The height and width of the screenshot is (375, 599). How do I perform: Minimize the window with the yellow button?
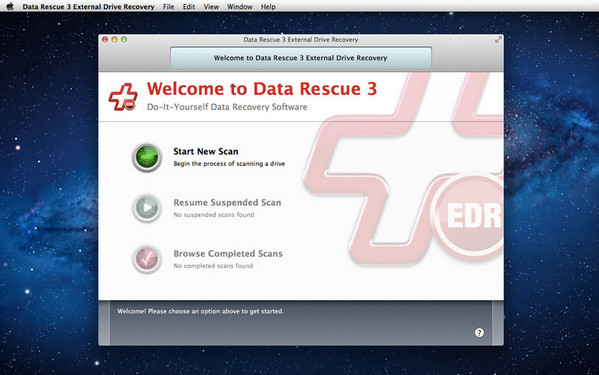[x=114, y=39]
